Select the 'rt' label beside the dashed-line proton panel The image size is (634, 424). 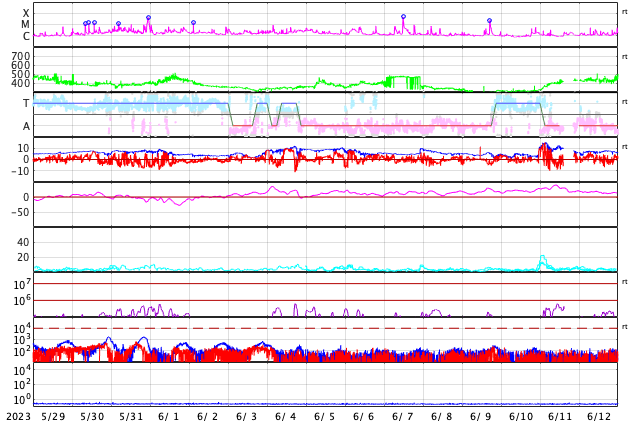pyautogui.click(x=624, y=326)
